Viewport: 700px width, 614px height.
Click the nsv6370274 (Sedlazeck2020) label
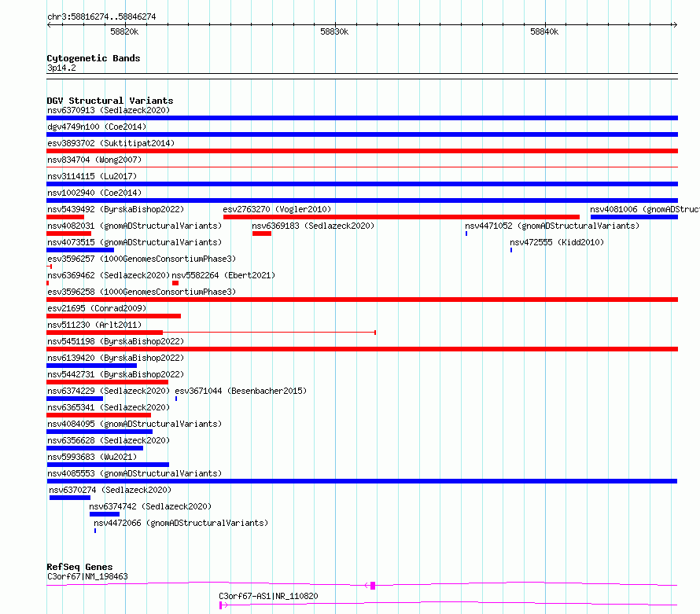[110, 490]
